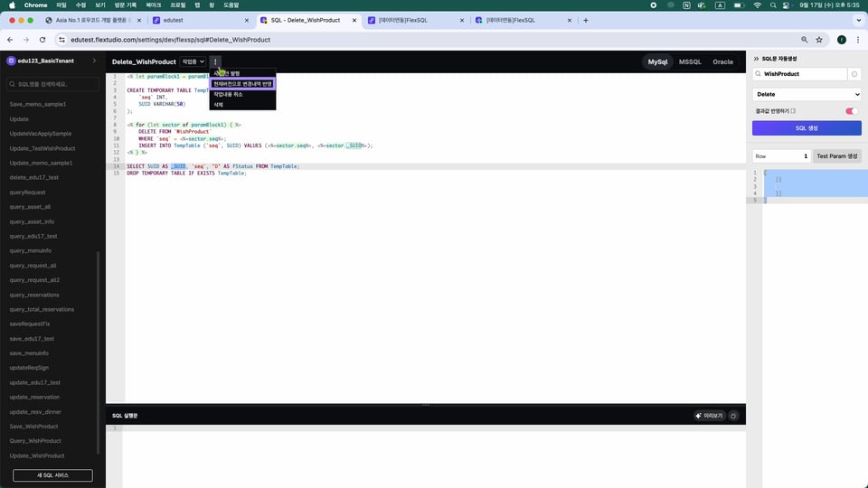Click the Notion icon in the menu bar
This screenshot has width=868, height=488.
[x=686, y=5]
